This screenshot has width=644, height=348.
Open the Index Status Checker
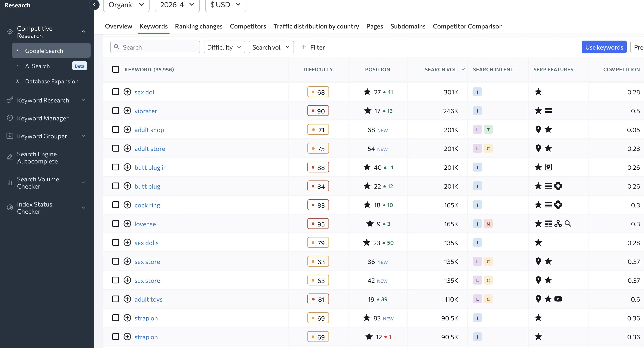(x=35, y=208)
